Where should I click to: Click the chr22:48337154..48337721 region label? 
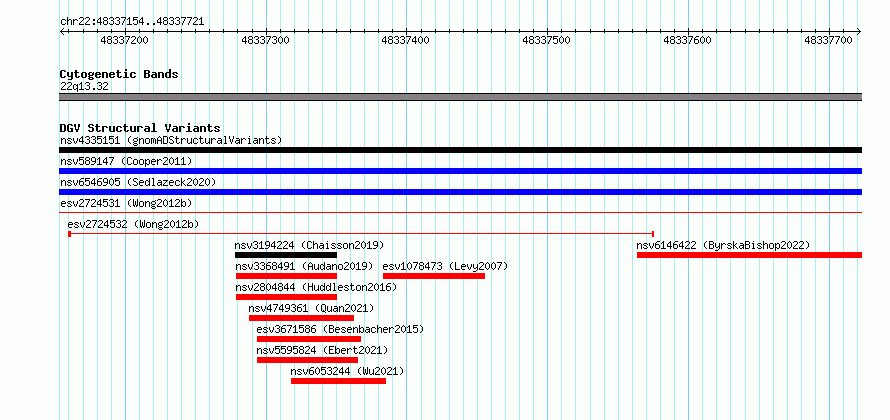coord(132,22)
